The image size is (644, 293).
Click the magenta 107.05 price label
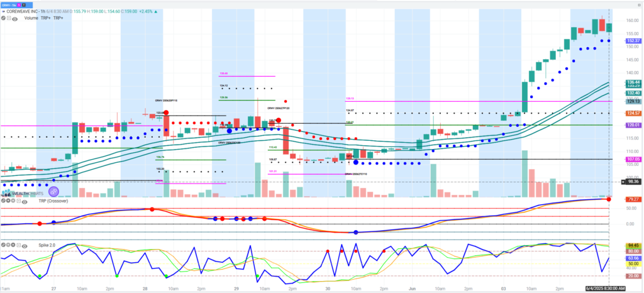tap(633, 159)
